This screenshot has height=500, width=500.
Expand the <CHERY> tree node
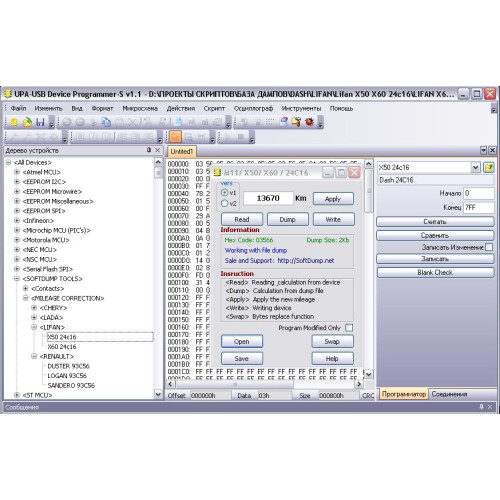pyautogui.click(x=34, y=308)
